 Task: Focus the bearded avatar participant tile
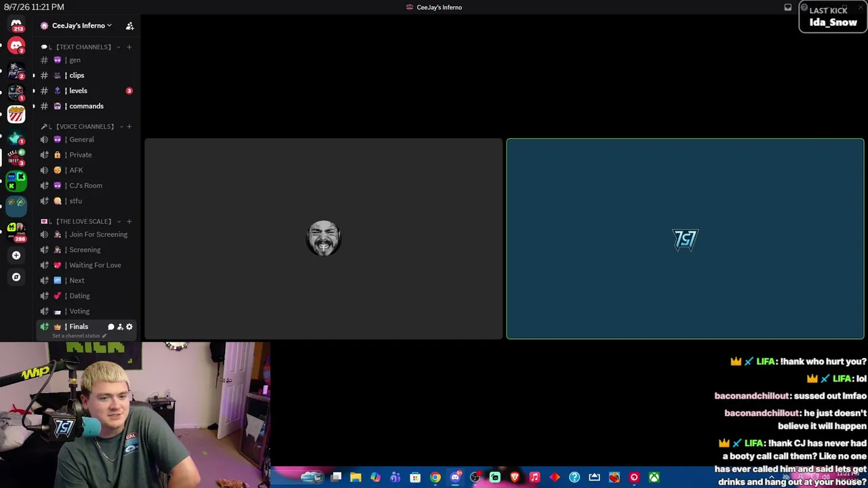tap(323, 239)
